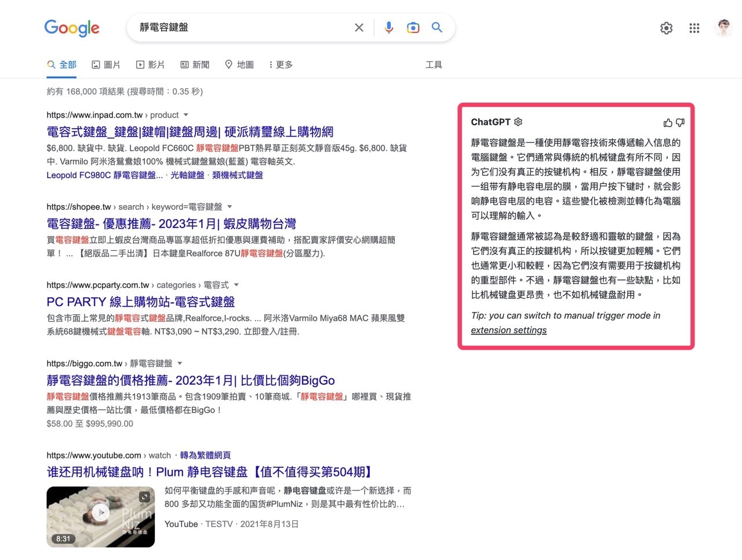Click the YouTube · TESTV · 2021年8月13日 source line

(x=232, y=524)
